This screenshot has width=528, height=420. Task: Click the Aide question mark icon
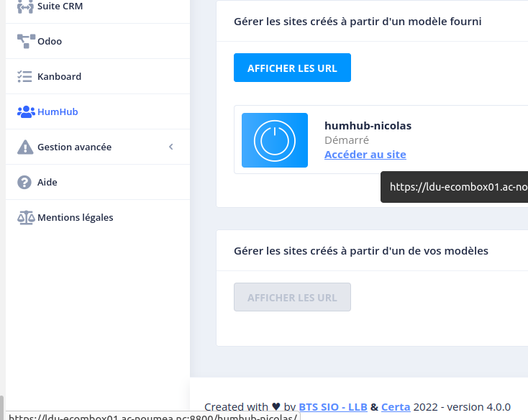click(24, 182)
